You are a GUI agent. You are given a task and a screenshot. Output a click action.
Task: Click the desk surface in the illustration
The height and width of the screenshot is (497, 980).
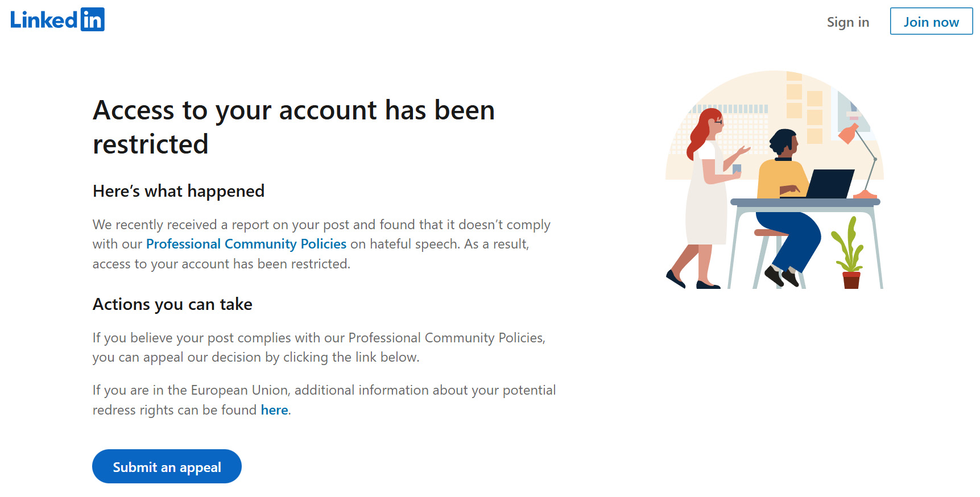[x=805, y=202]
